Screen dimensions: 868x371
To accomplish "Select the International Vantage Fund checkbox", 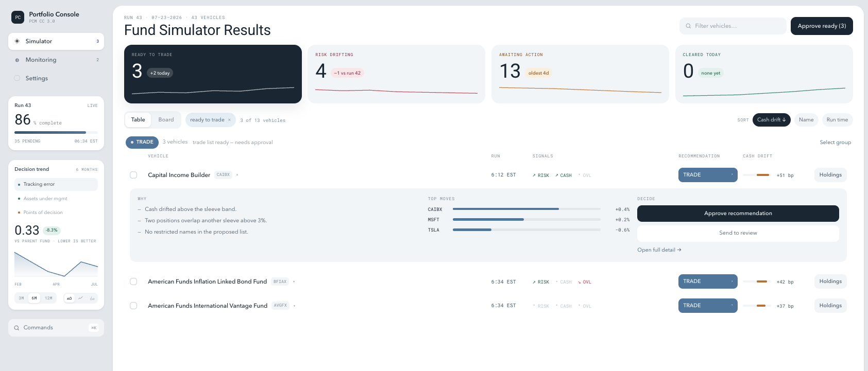I will click(133, 306).
